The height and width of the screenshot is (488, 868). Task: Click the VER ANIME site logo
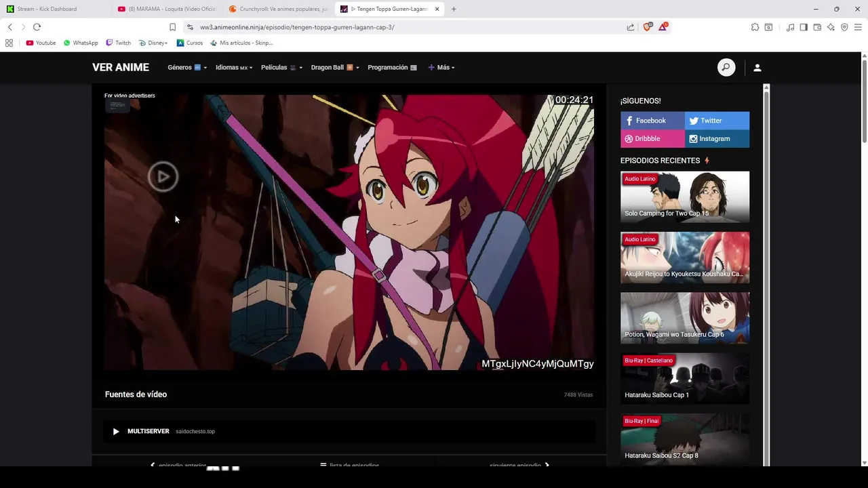point(121,67)
